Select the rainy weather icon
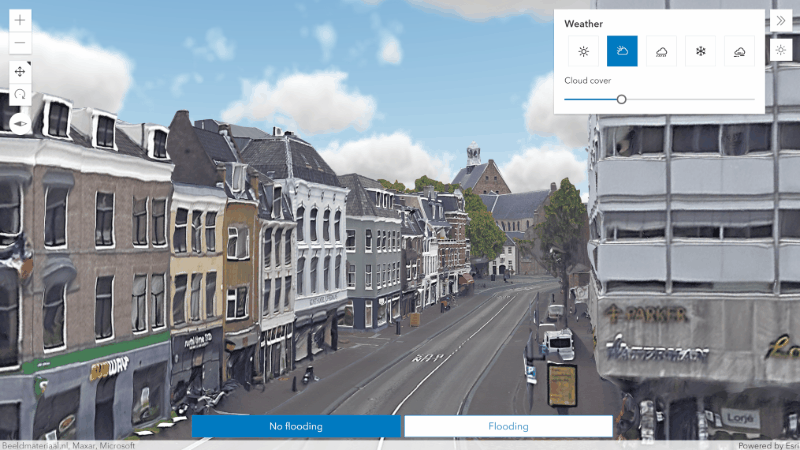Image resolution: width=800 pixels, height=450 pixels. 661,51
